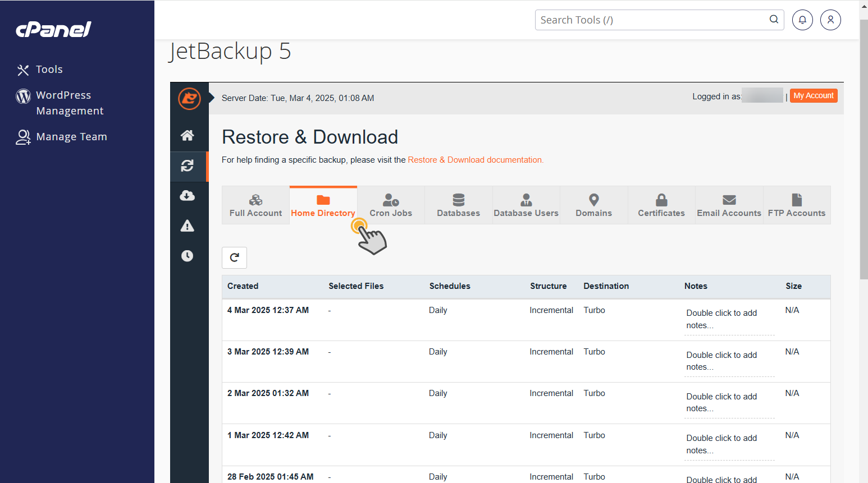Click the Selected Files column header
Viewport: 868px width, 483px height.
point(356,286)
